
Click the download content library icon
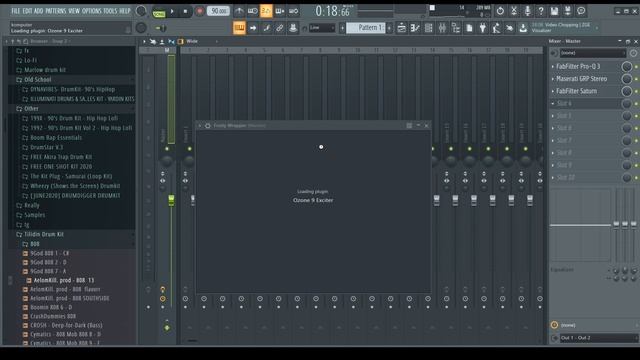tap(523, 28)
